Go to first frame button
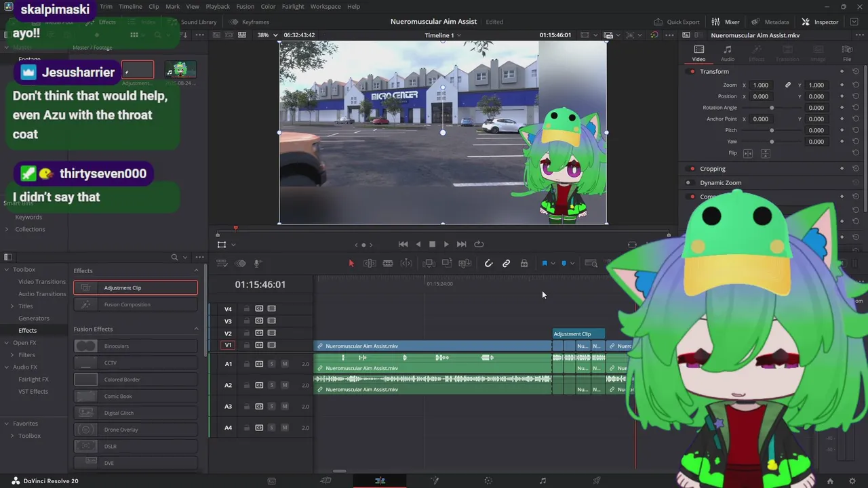Viewport: 868px width, 488px height. coord(403,244)
